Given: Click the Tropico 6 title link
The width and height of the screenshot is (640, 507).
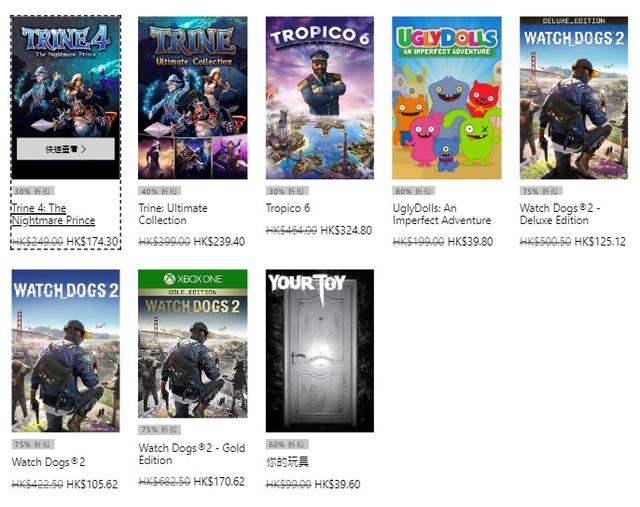Looking at the screenshot, I should click(288, 208).
